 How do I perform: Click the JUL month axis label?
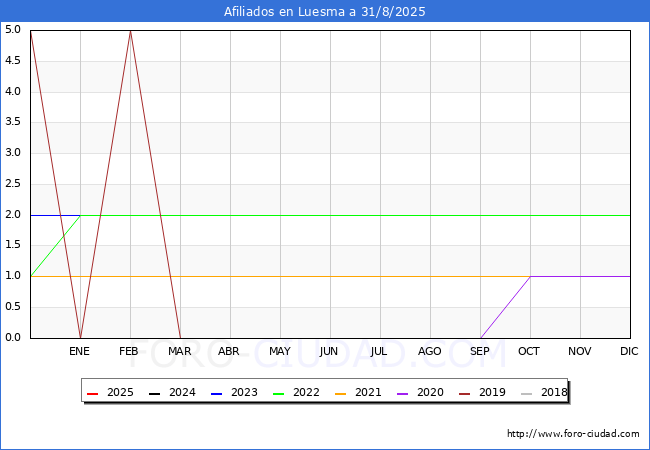(379, 351)
